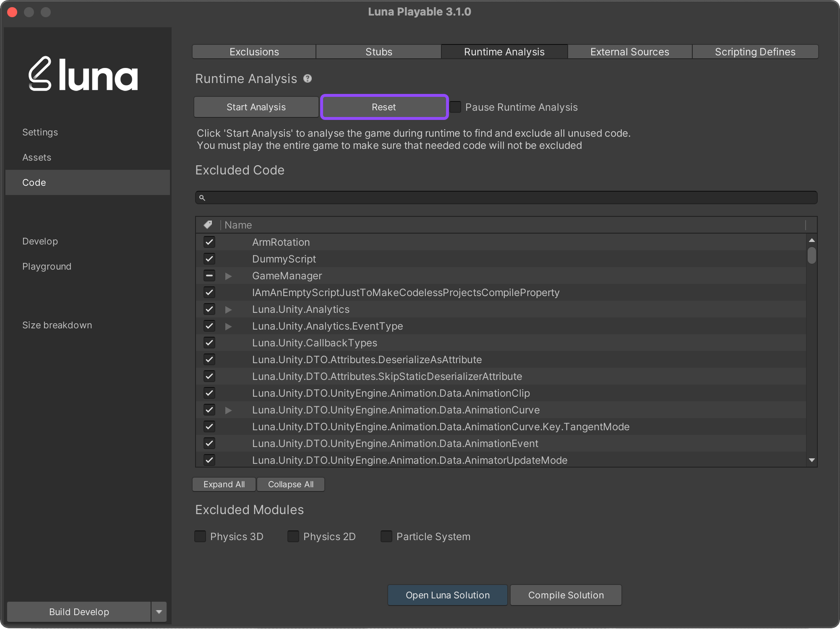Uncheck the DummyScript checkbox
This screenshot has height=629, width=840.
209,259
